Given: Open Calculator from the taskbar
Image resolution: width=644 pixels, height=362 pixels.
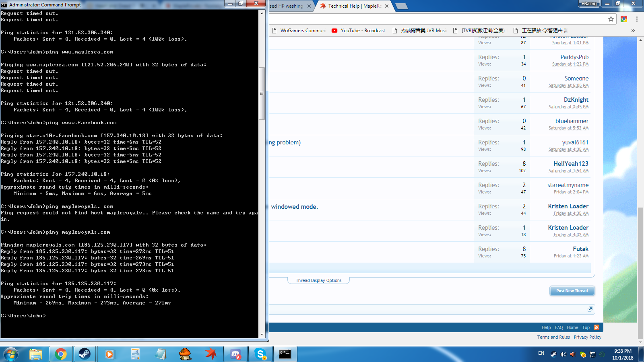Looking at the screenshot, I should pos(135,354).
